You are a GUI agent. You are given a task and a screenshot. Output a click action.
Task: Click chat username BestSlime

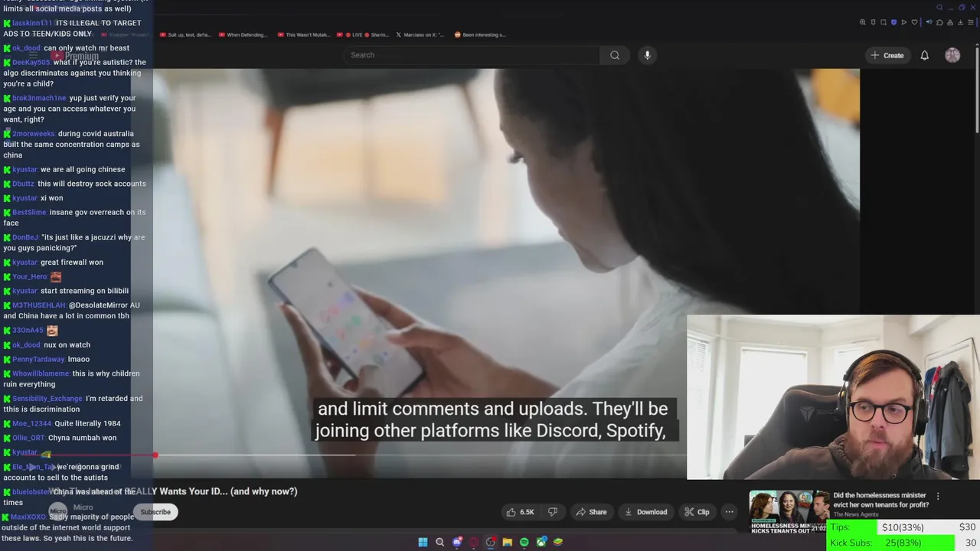pos(29,212)
